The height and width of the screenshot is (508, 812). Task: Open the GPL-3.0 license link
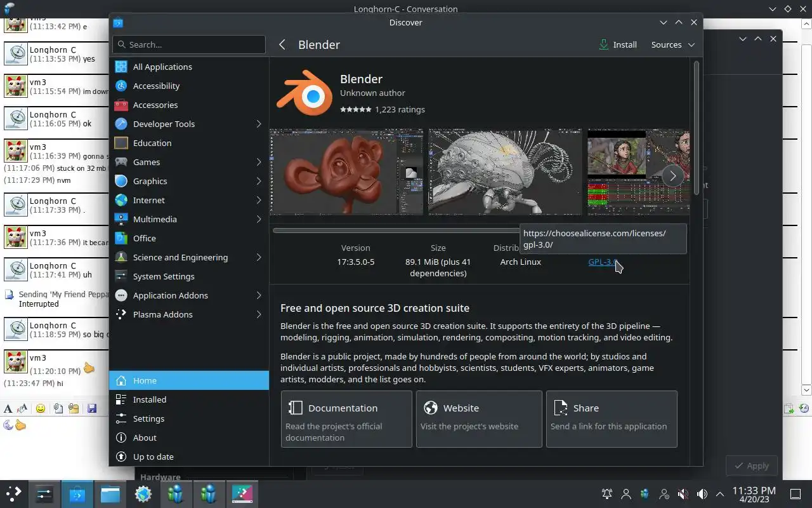[x=602, y=262]
